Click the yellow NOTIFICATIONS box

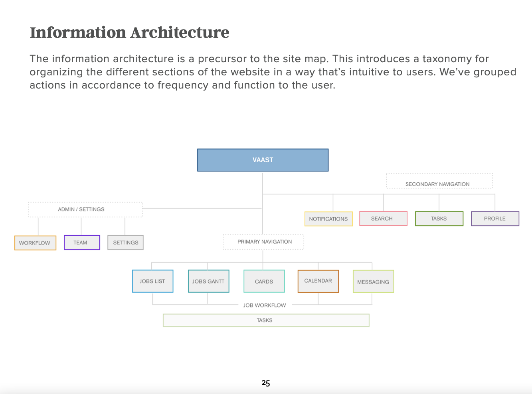(328, 219)
